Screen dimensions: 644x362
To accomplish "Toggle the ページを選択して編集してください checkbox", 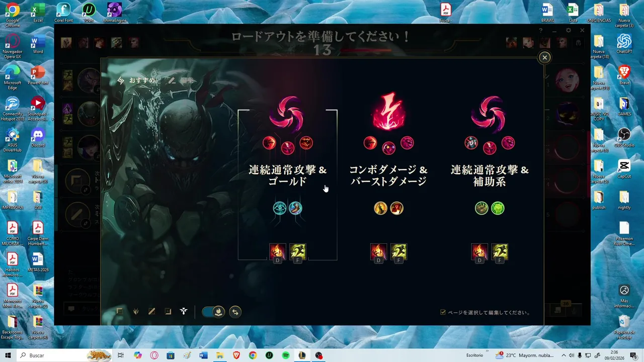I will tap(443, 312).
